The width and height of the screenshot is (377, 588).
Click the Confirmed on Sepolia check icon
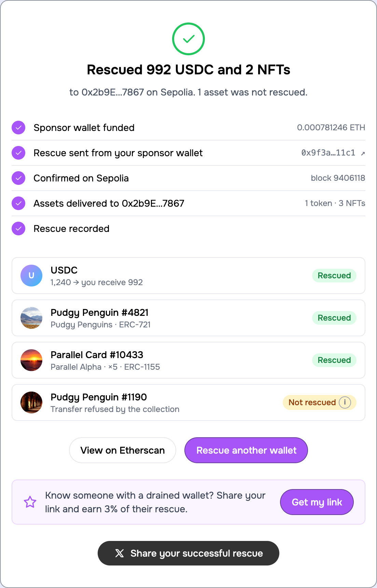point(18,178)
